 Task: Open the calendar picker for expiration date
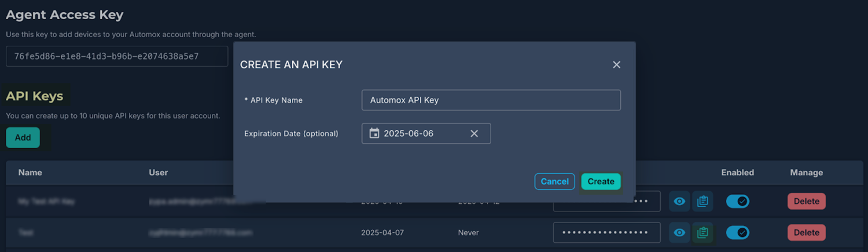[374, 133]
